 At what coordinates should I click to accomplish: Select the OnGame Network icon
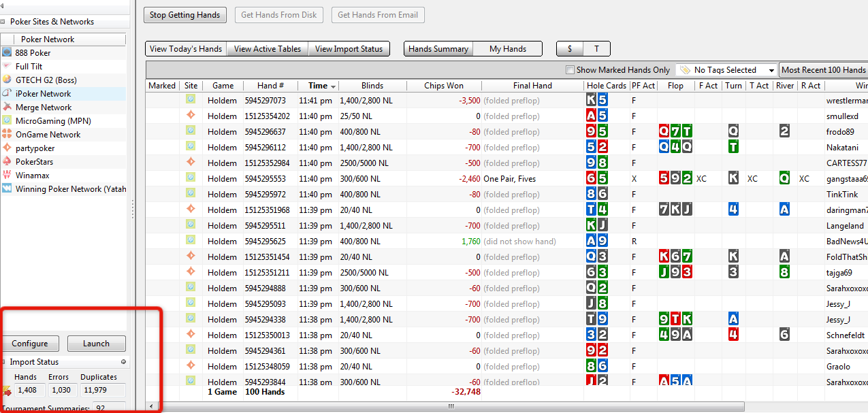(7, 134)
